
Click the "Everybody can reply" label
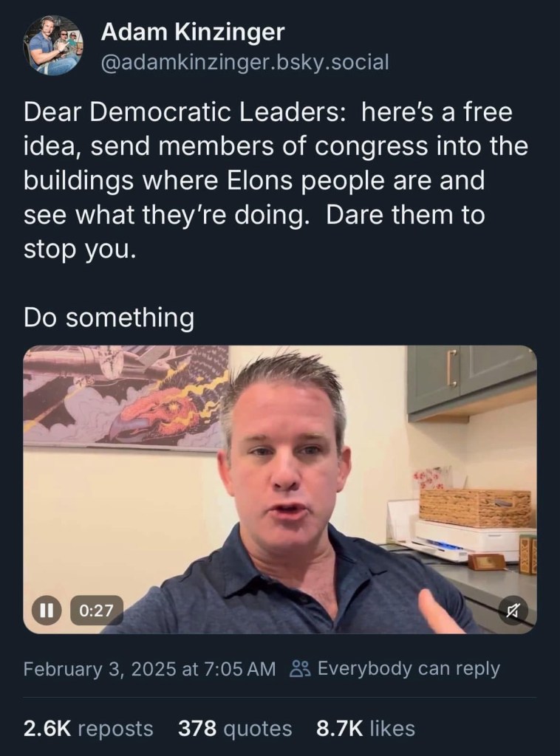click(x=409, y=670)
